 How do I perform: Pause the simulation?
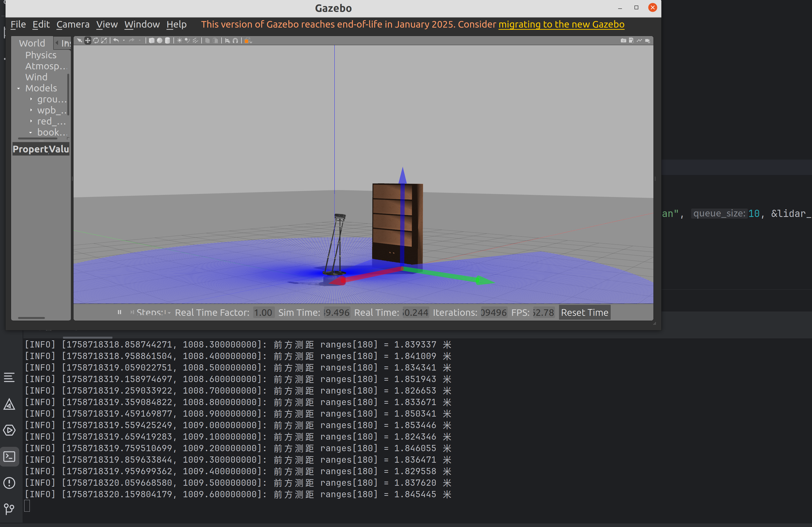click(119, 312)
